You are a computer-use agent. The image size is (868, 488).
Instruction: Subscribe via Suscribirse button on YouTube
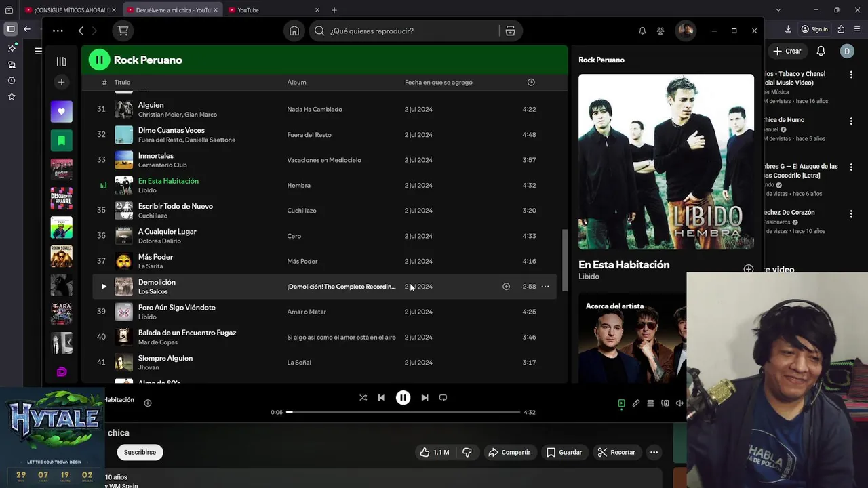coord(140,452)
